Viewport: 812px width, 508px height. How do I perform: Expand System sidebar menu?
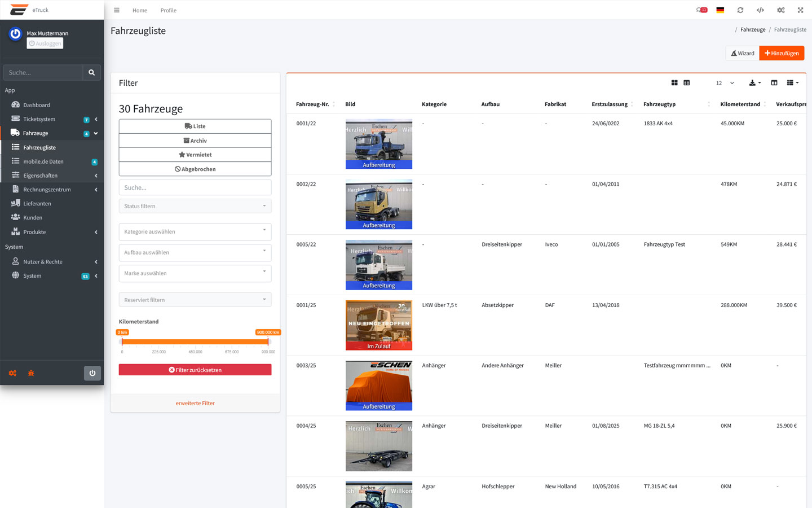[52, 276]
